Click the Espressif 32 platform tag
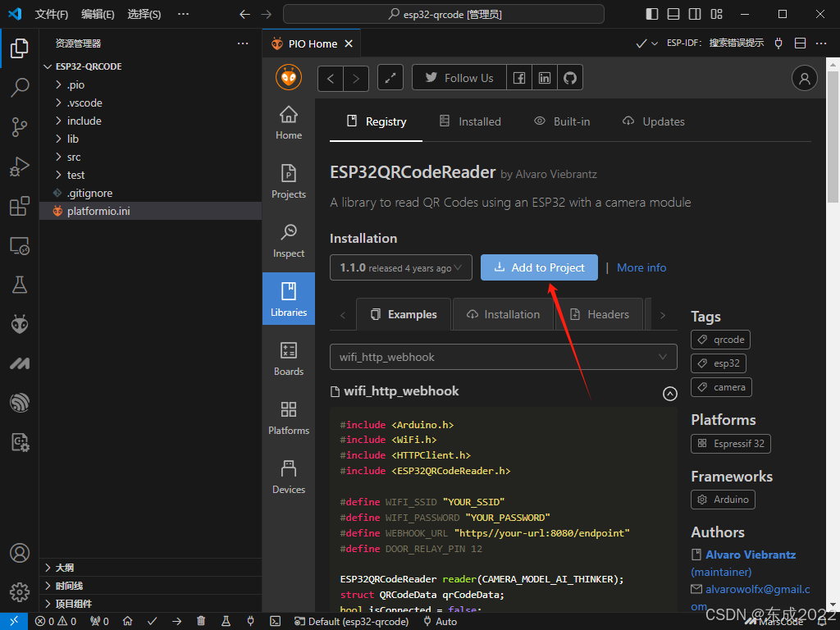This screenshot has height=630, width=840. point(731,444)
